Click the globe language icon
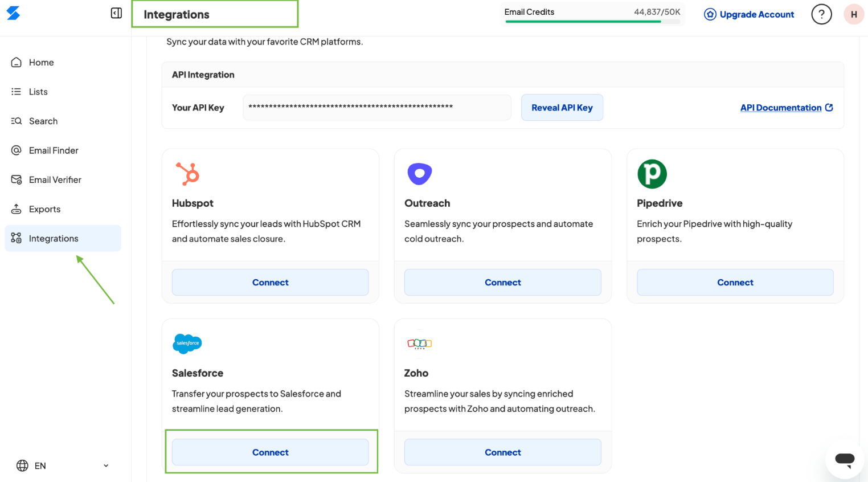Viewport: 868px width, 482px height. pyautogui.click(x=22, y=465)
